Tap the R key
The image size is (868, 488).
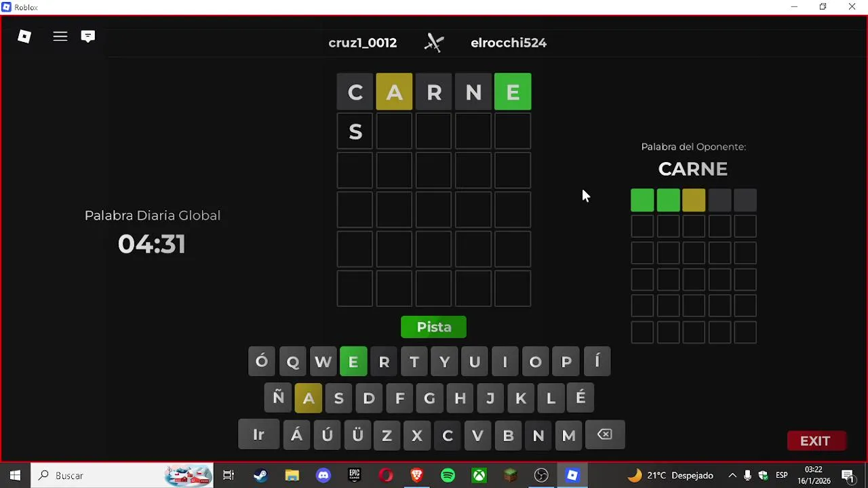(384, 362)
